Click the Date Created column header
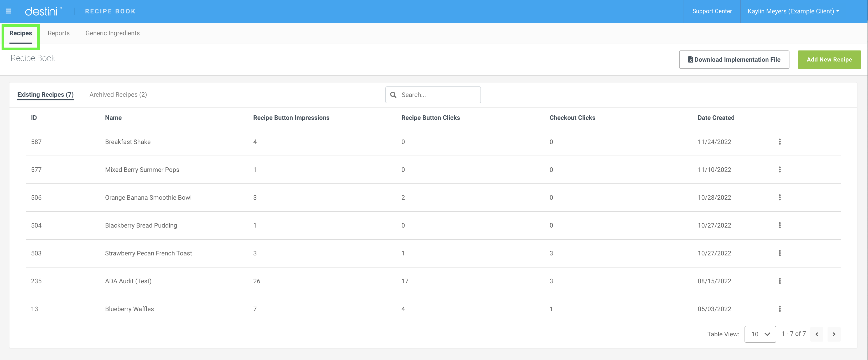 point(716,118)
